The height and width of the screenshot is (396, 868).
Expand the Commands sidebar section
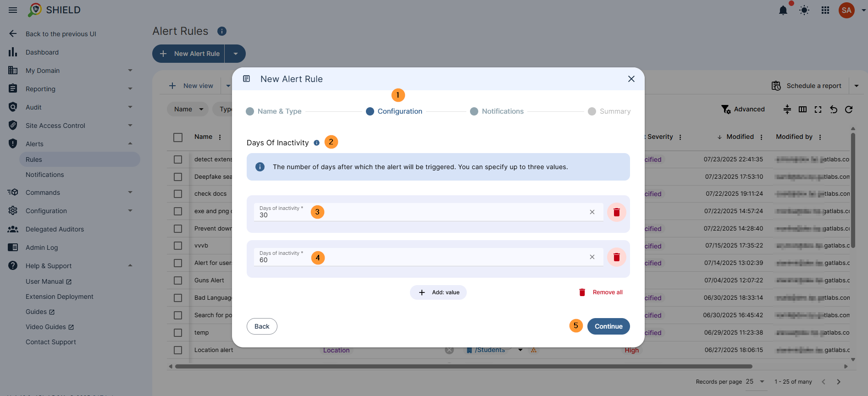point(130,192)
